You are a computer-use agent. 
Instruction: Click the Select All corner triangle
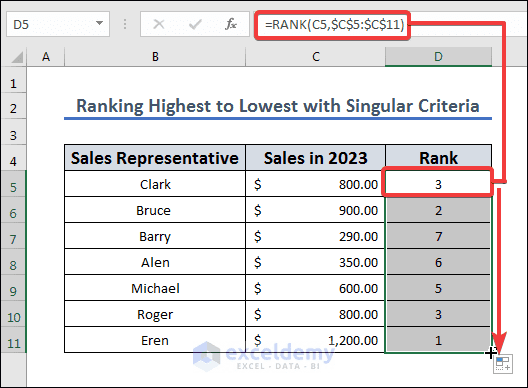[17, 57]
